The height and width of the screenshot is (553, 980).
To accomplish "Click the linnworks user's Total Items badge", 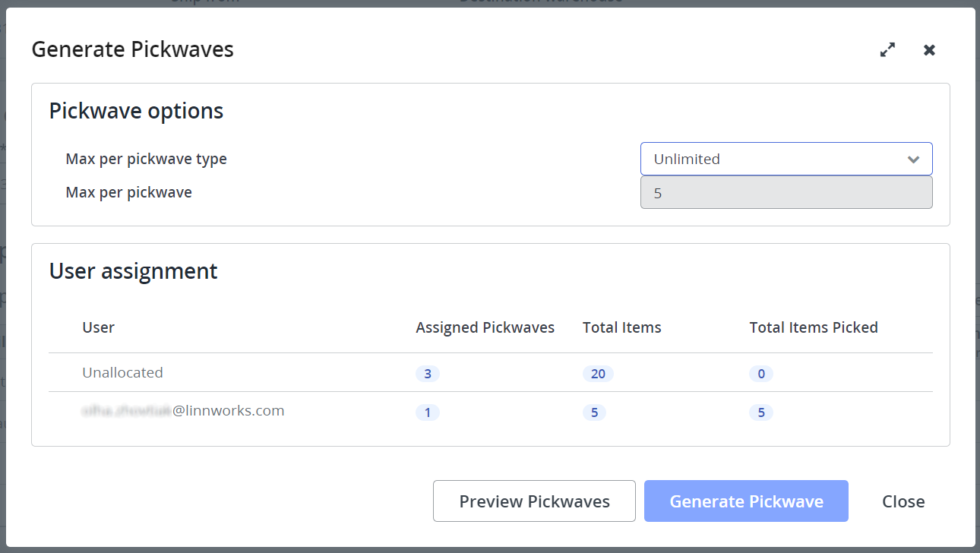I will point(594,412).
